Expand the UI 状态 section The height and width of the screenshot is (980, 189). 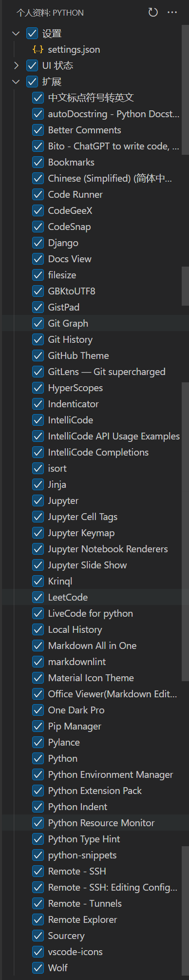tap(16, 65)
